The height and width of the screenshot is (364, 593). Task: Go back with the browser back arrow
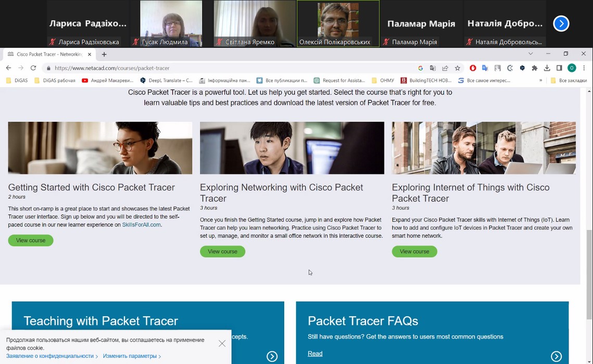[8, 68]
